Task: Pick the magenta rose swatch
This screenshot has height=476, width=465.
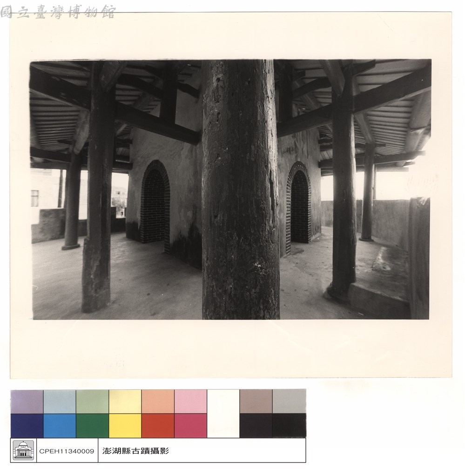Action: click(191, 426)
